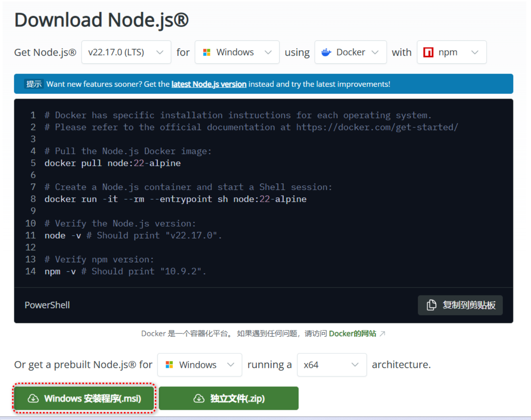Click the external link arrow after Docker的网站

382,334
